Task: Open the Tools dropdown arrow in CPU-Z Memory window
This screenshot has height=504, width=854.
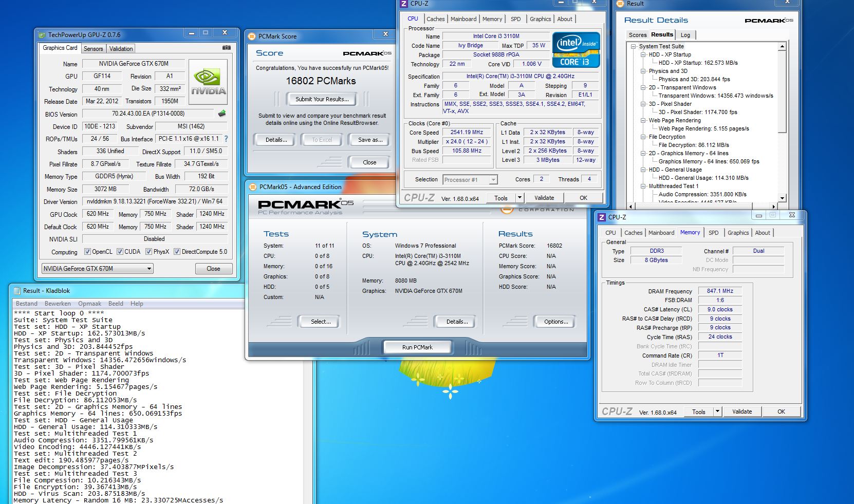Action: 718,412
